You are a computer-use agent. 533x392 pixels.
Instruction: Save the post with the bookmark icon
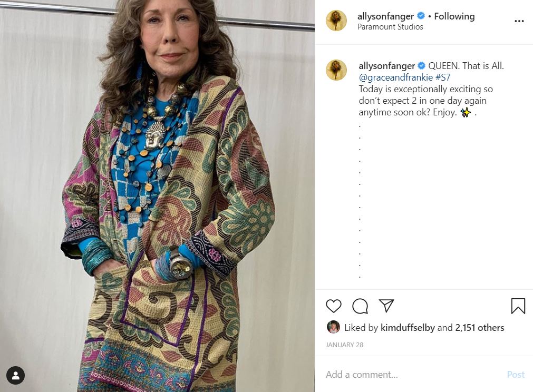[518, 306]
